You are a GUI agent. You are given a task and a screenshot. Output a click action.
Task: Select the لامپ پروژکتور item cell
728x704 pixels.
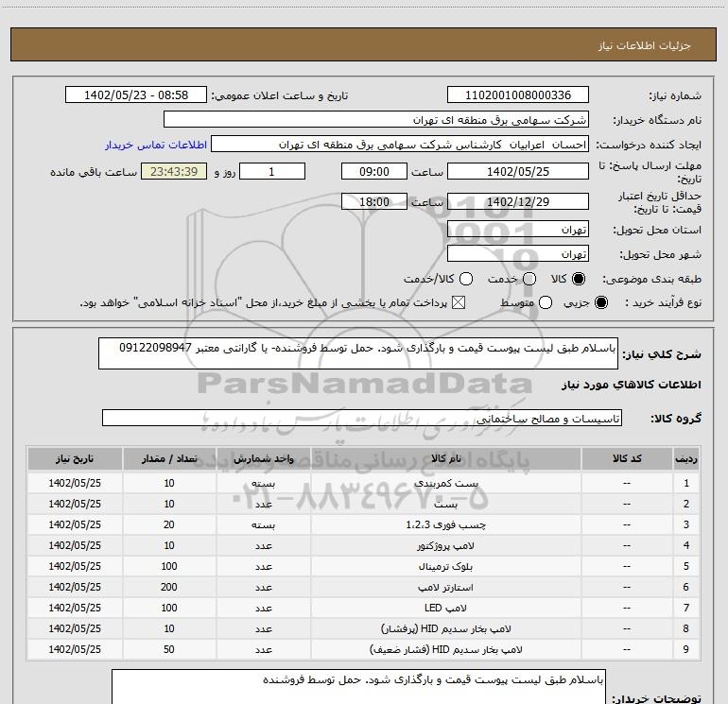pyautogui.click(x=445, y=545)
